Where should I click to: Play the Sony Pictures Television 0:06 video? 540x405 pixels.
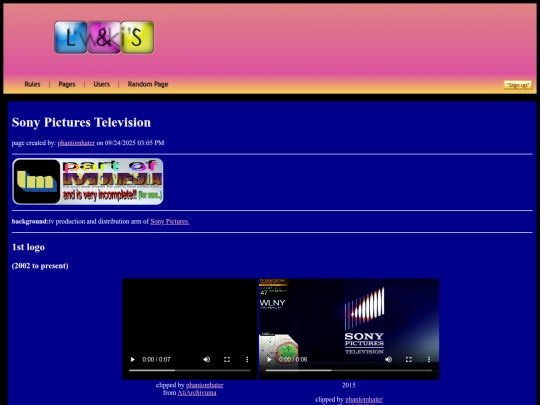pos(269,360)
